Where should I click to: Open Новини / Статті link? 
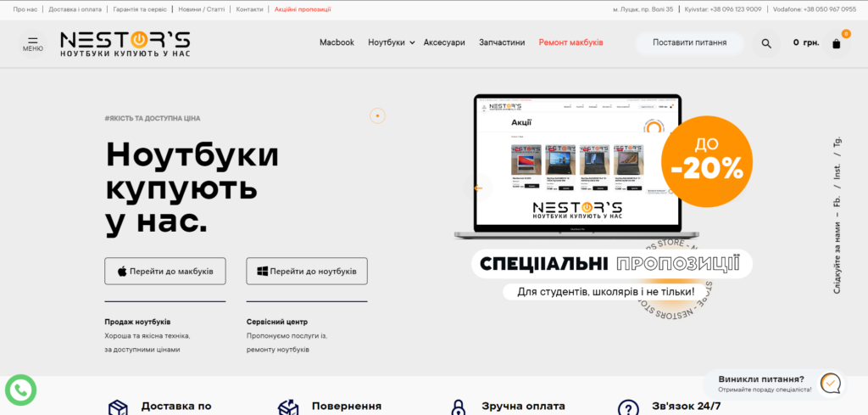point(202,9)
